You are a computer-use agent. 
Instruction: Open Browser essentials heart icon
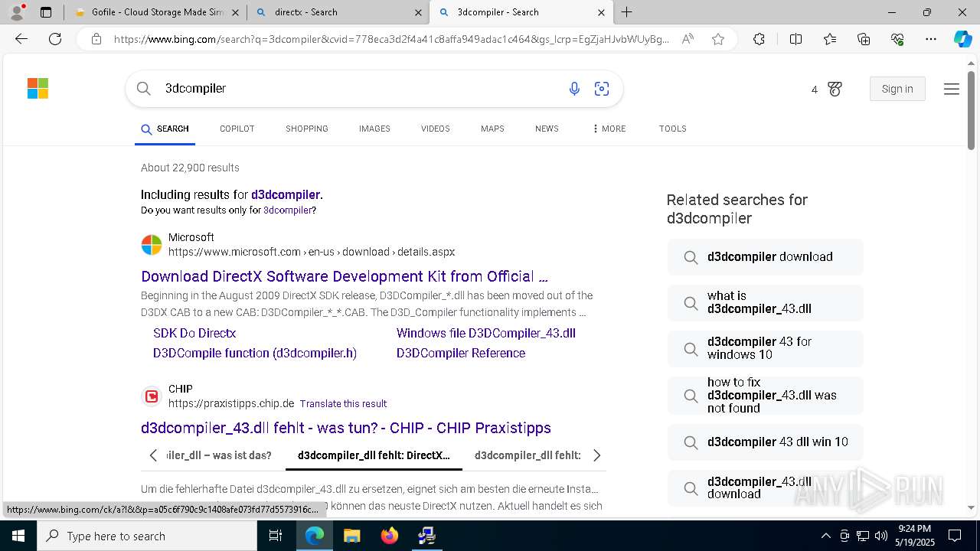[x=897, y=39]
